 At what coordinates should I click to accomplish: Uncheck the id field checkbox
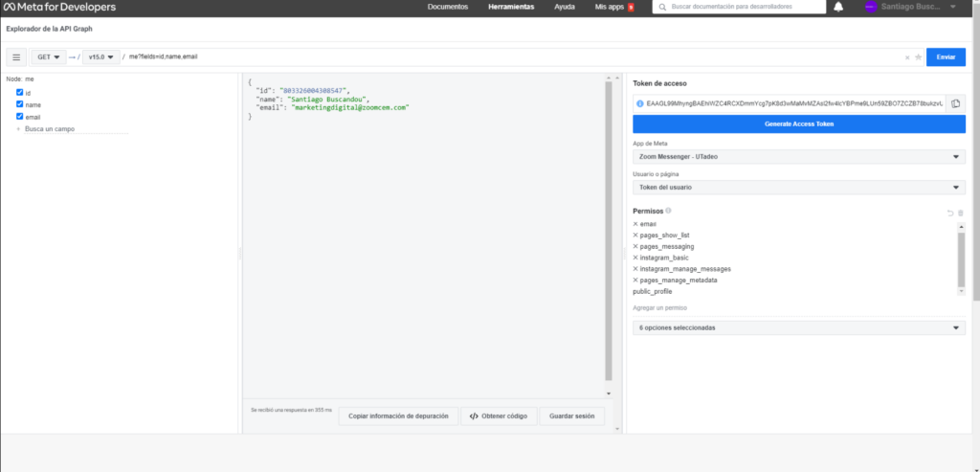[19, 93]
